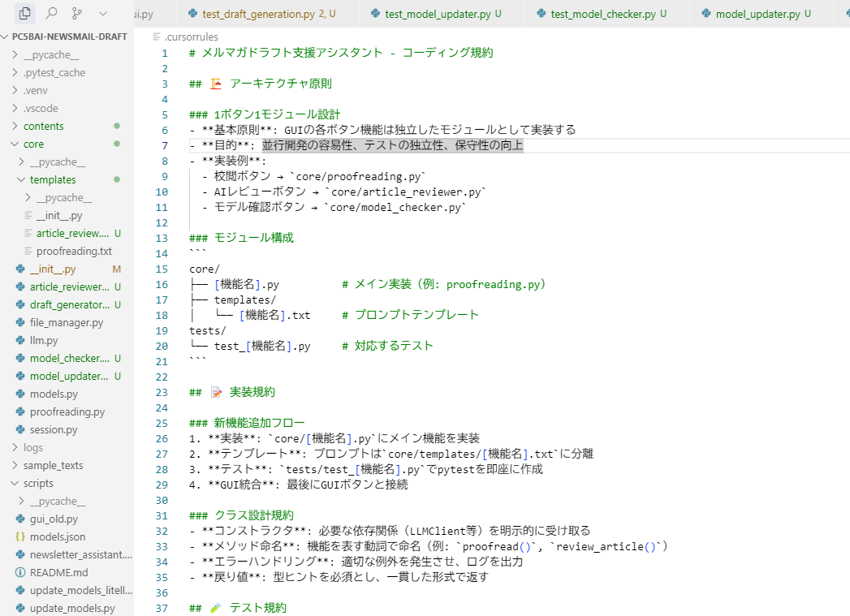Open the Search magnifier icon

(51, 13)
